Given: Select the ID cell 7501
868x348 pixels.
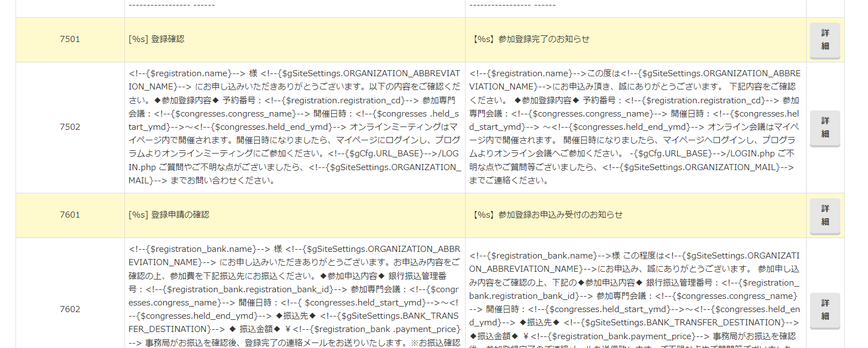Looking at the screenshot, I should click(70, 39).
